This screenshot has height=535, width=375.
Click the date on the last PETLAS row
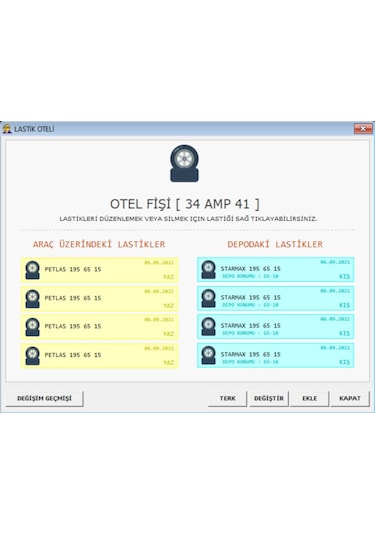(x=159, y=348)
